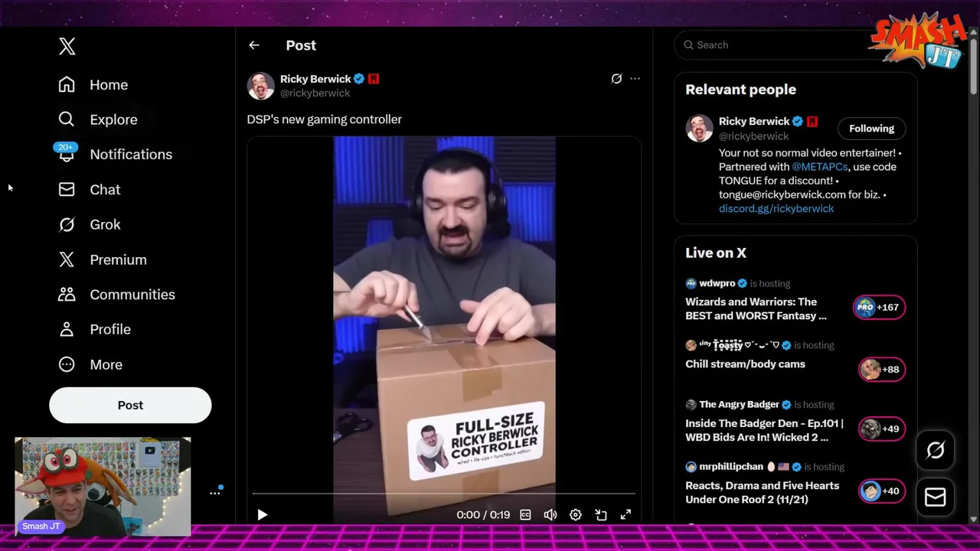Click the verified badge beside Ricky Berwick's post name
This screenshot has width=980, height=551.
pyautogui.click(x=359, y=79)
